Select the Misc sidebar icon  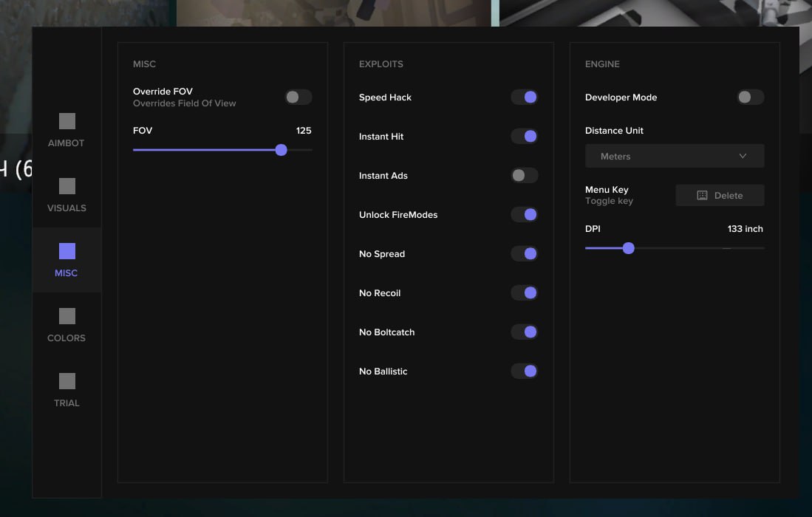point(67,251)
